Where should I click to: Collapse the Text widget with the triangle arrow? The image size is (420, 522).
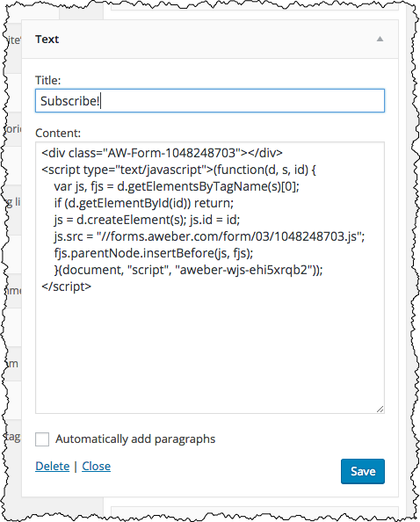(x=380, y=39)
